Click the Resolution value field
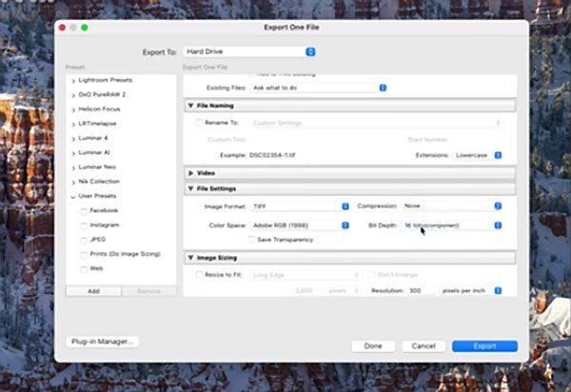This screenshot has width=571, height=392. click(x=421, y=290)
